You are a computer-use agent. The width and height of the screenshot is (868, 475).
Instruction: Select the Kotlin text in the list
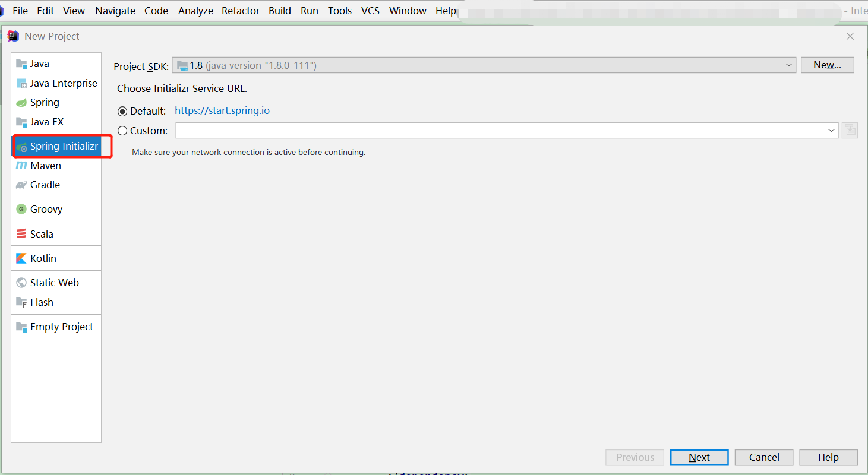(43, 258)
